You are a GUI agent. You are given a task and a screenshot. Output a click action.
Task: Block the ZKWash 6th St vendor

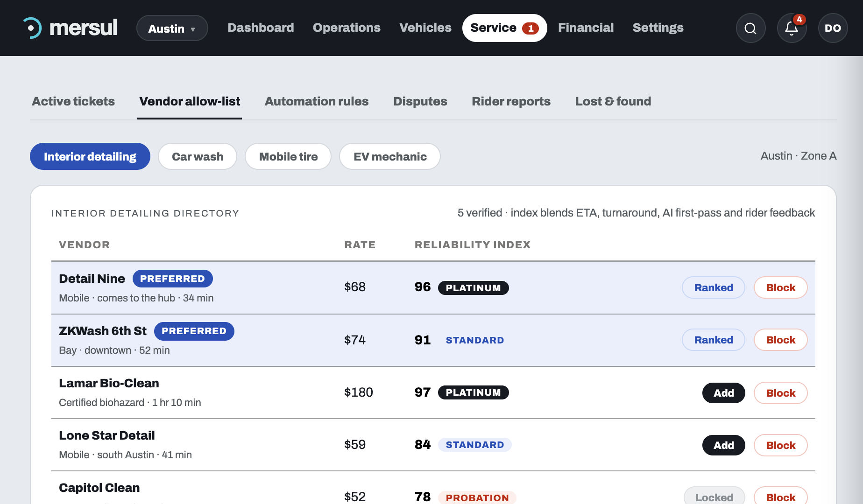point(781,340)
